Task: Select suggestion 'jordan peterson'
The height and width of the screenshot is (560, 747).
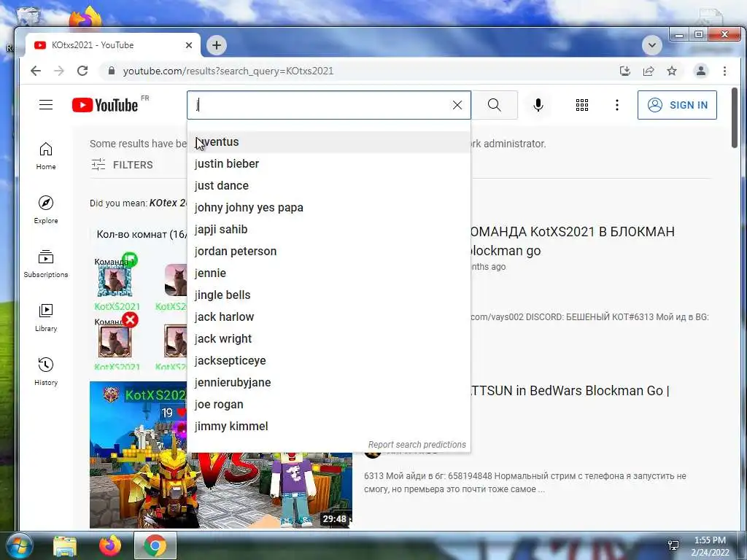Action: click(329, 252)
